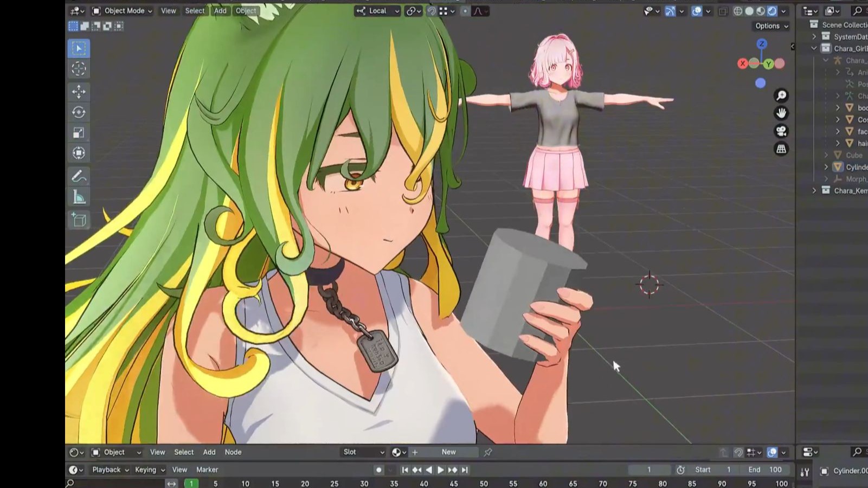Click the Add Cube tool
Viewport: 868px width, 488px height.
[x=79, y=220]
